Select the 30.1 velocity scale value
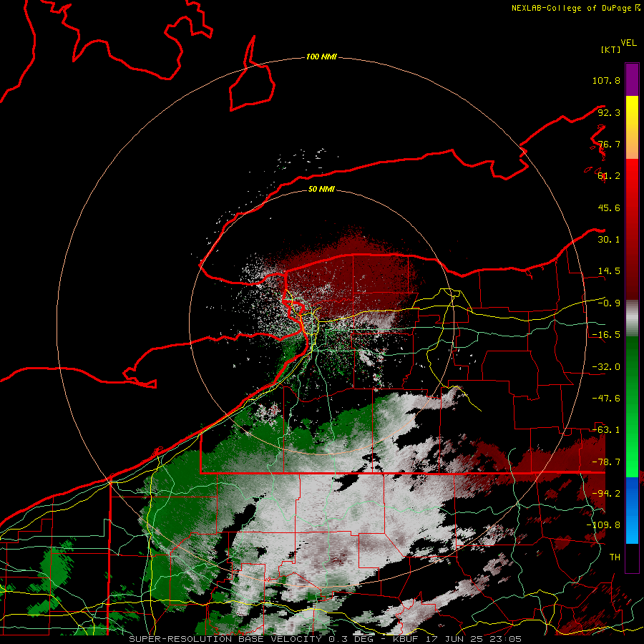 (609, 240)
